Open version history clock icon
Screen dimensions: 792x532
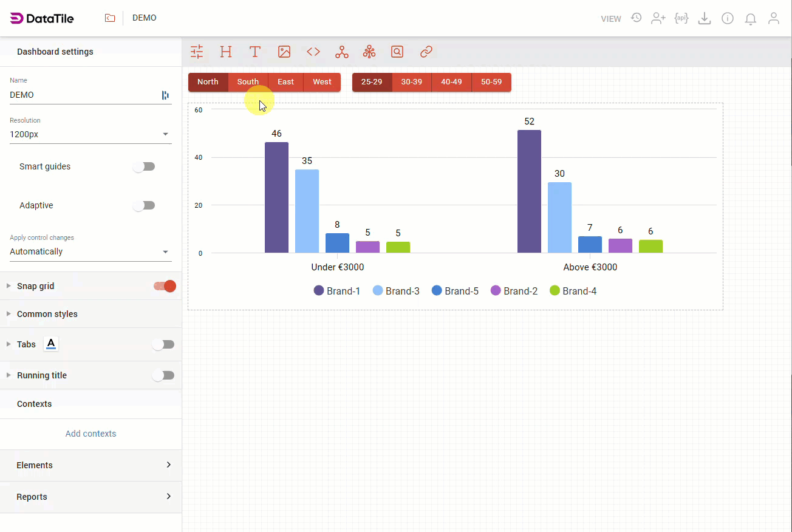pos(636,18)
